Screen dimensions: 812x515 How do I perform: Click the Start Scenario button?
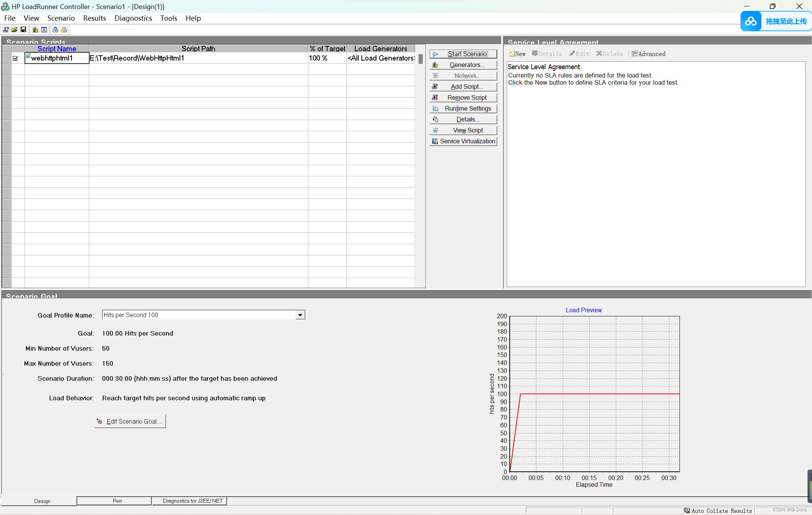(463, 54)
